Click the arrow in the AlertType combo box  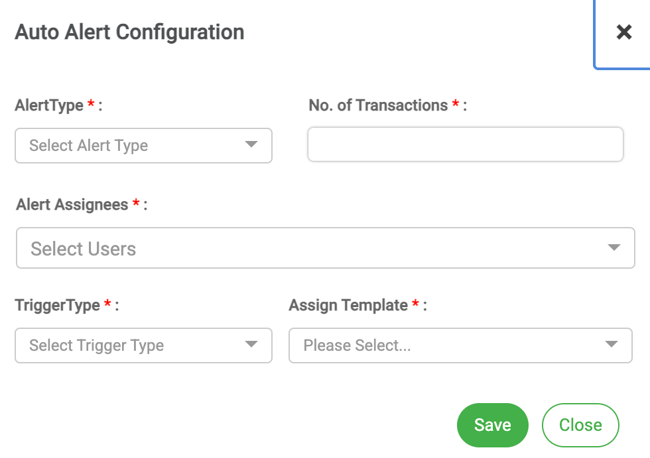pyautogui.click(x=251, y=144)
